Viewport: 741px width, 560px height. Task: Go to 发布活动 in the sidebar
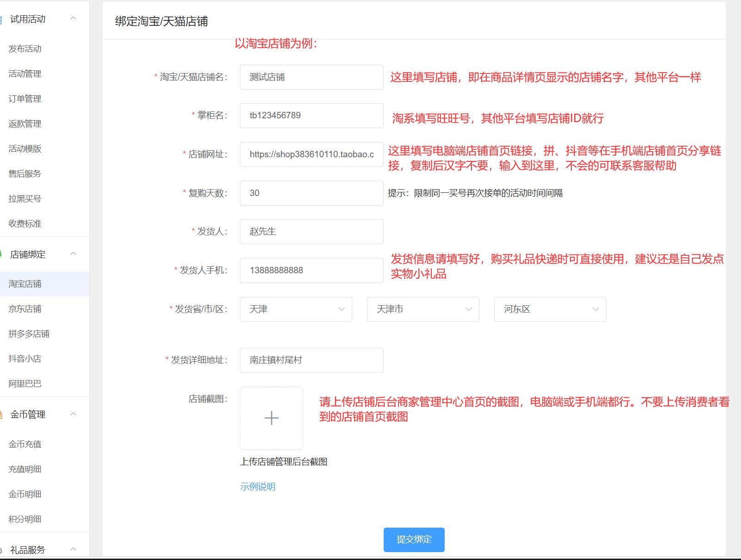[x=25, y=49]
